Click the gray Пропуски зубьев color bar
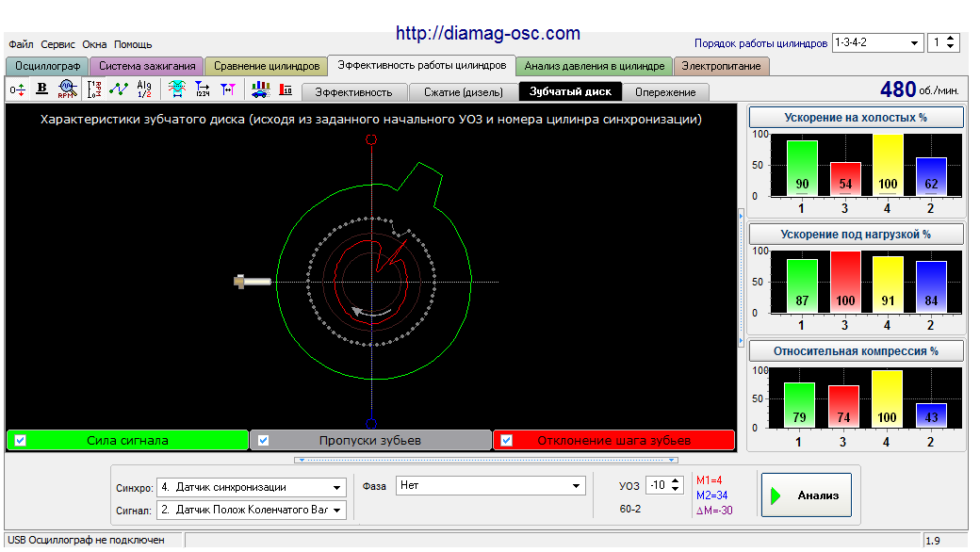This screenshot has width=980, height=552. coord(370,440)
